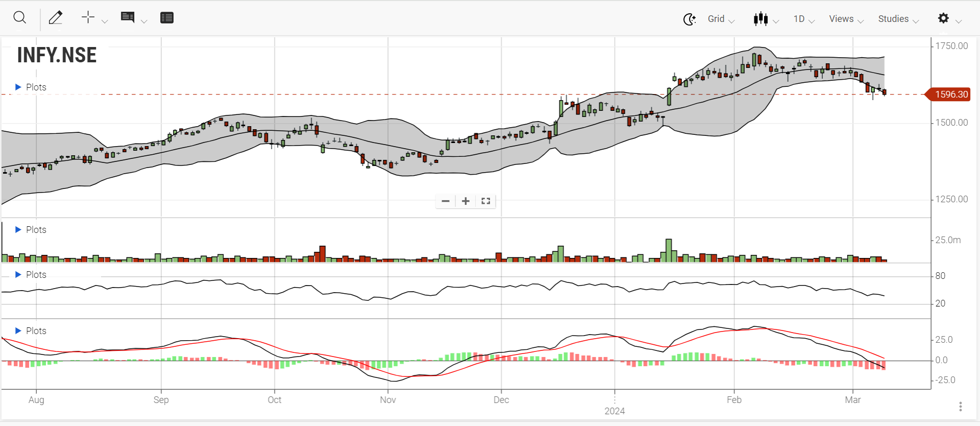Click the Dec date axis label
Image resolution: width=980 pixels, height=426 pixels.
501,400
